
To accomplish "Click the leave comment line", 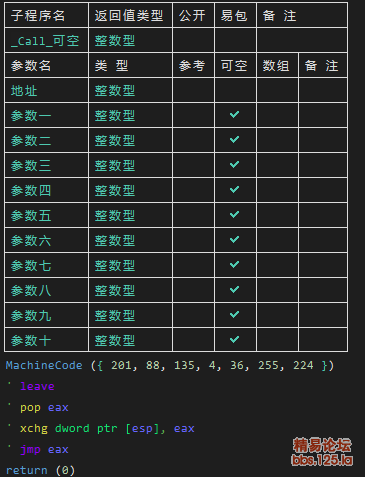I will pos(37,386).
